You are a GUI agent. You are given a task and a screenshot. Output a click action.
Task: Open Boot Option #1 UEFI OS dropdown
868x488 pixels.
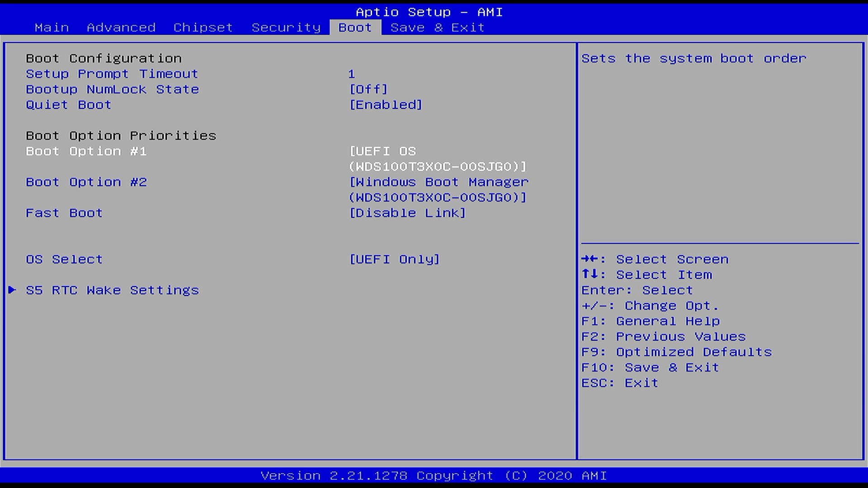[x=437, y=159]
